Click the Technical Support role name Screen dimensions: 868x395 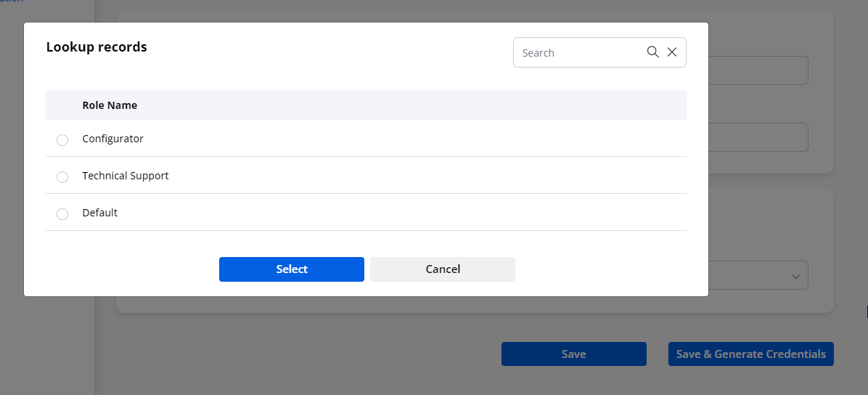pyautogui.click(x=126, y=176)
